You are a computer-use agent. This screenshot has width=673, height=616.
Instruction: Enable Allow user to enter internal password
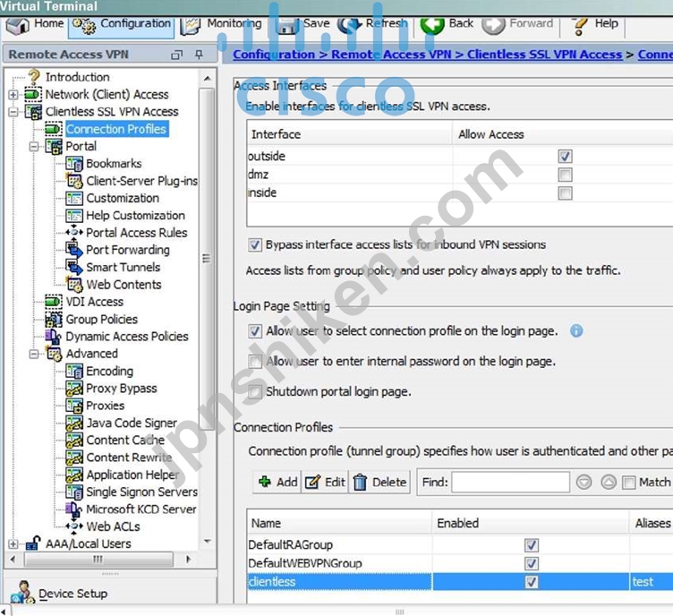coord(254,362)
